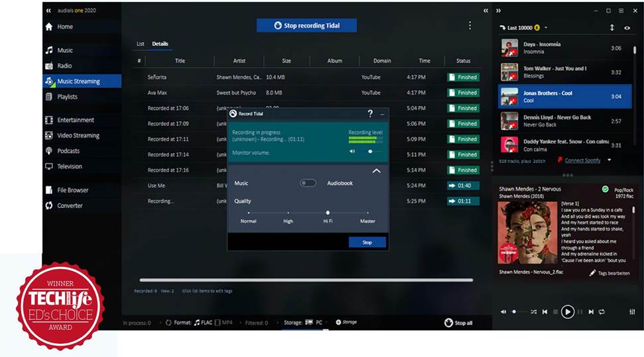Image resolution: width=644 pixels, height=357 pixels.
Task: Click Finished status of Ava Max row
Action: coord(464,93)
